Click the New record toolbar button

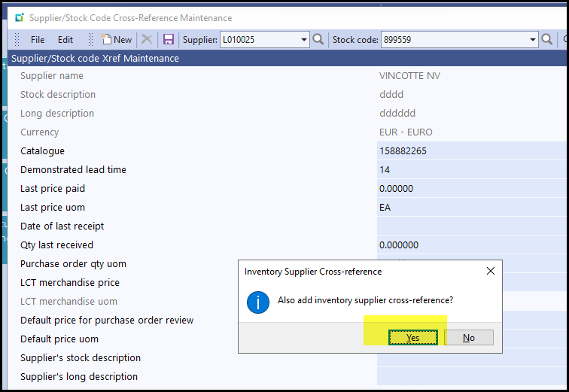tap(117, 40)
